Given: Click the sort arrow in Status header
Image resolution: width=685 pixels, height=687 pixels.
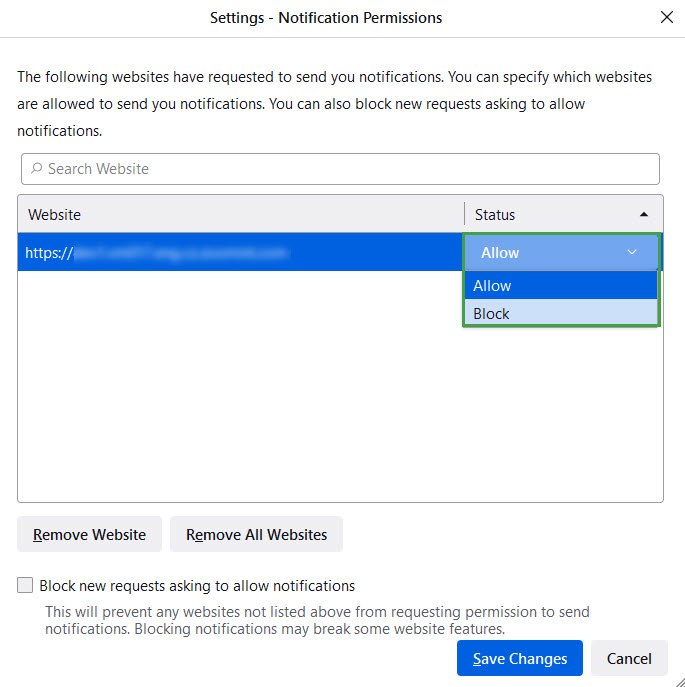Looking at the screenshot, I should click(644, 214).
